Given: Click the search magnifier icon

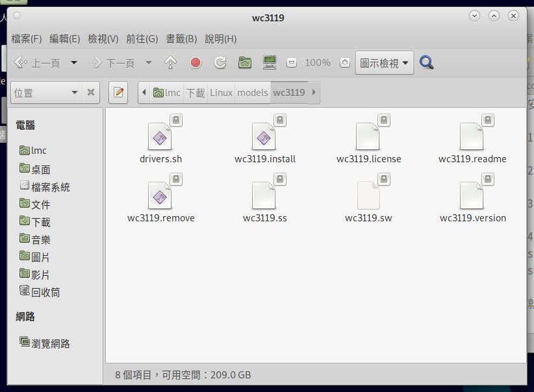Looking at the screenshot, I should coord(426,62).
